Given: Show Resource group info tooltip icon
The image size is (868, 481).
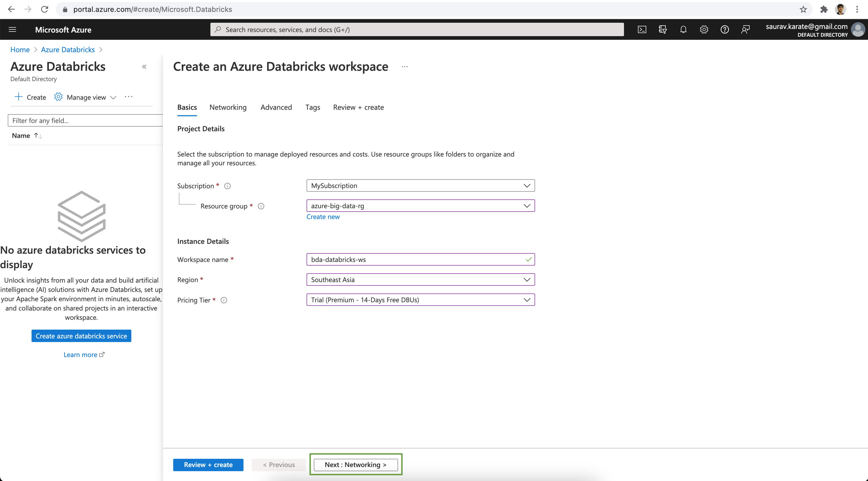Looking at the screenshot, I should pos(261,206).
